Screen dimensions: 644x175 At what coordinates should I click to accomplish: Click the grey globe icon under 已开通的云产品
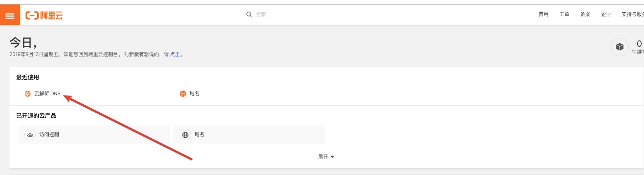[x=185, y=135]
